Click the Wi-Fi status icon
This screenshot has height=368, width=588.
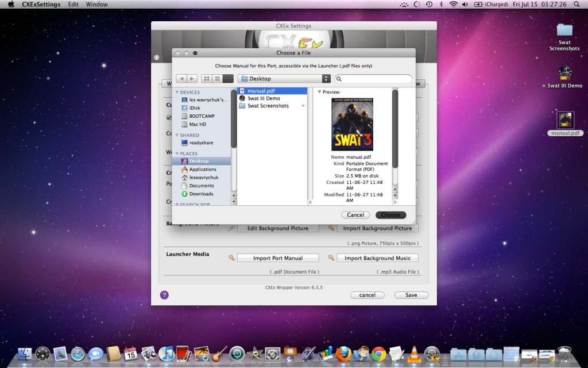[454, 5]
